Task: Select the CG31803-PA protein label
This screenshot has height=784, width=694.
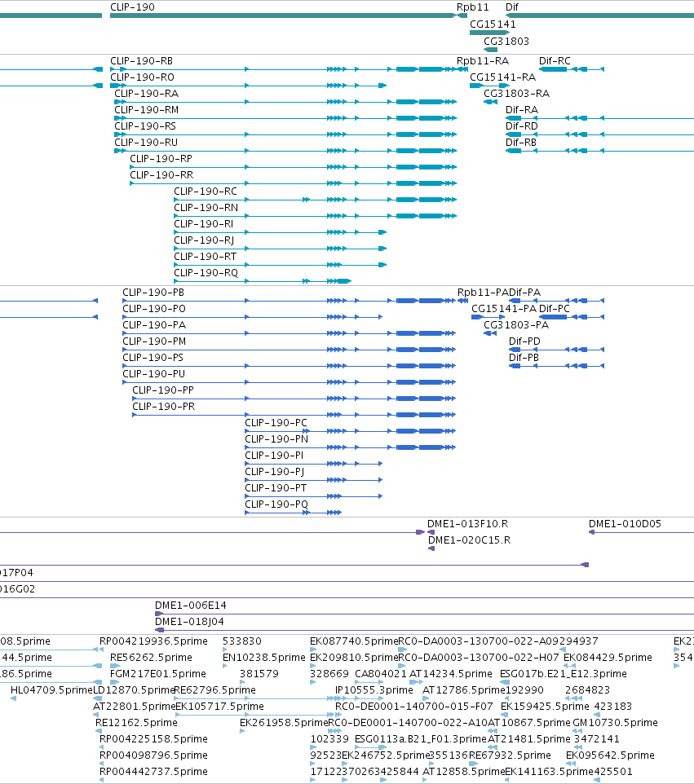Action: 516,325
